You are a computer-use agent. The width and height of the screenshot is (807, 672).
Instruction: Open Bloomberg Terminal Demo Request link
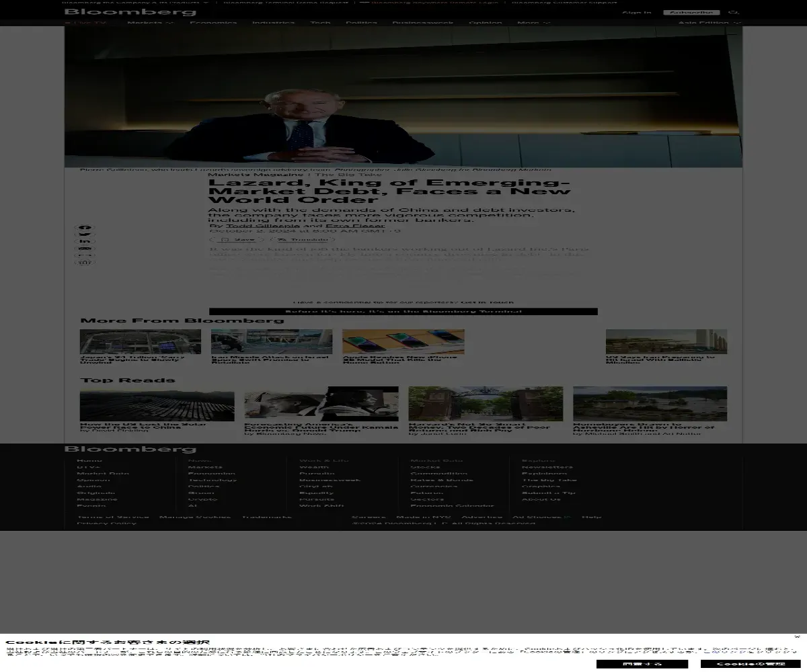pyautogui.click(x=286, y=2)
